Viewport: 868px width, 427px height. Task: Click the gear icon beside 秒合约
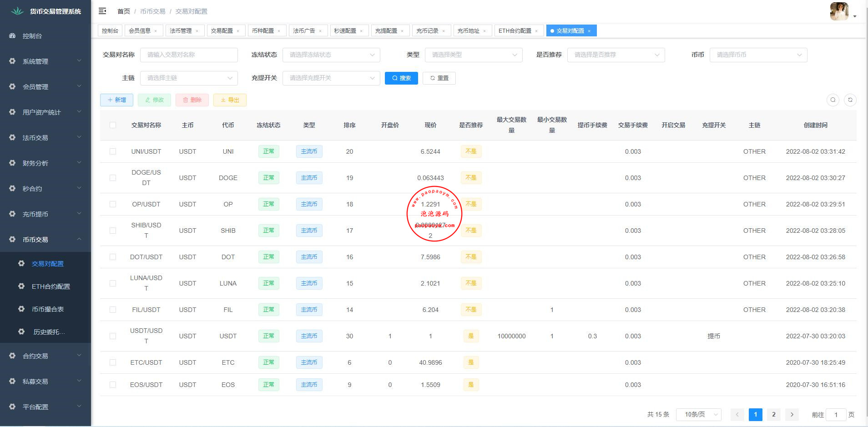(12, 189)
